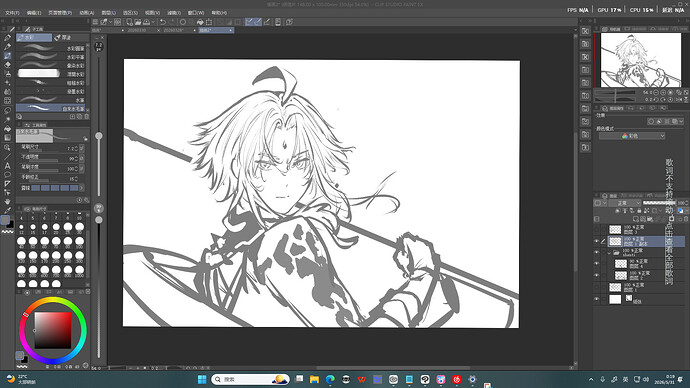Screen dimensions: 690x388
Task: Select the Eraser tool in left toolbar
Action: (x=7, y=65)
